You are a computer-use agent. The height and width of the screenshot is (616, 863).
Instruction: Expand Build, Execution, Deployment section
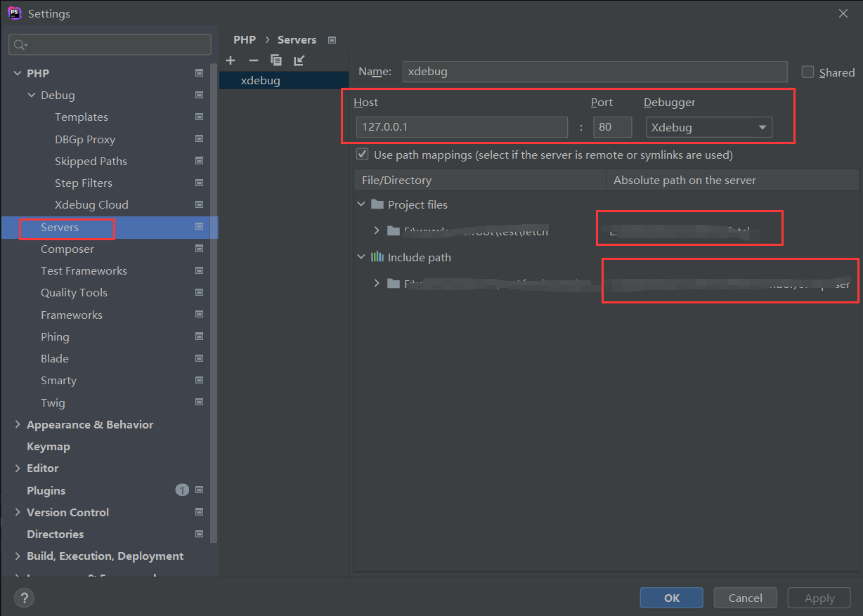pyautogui.click(x=18, y=556)
